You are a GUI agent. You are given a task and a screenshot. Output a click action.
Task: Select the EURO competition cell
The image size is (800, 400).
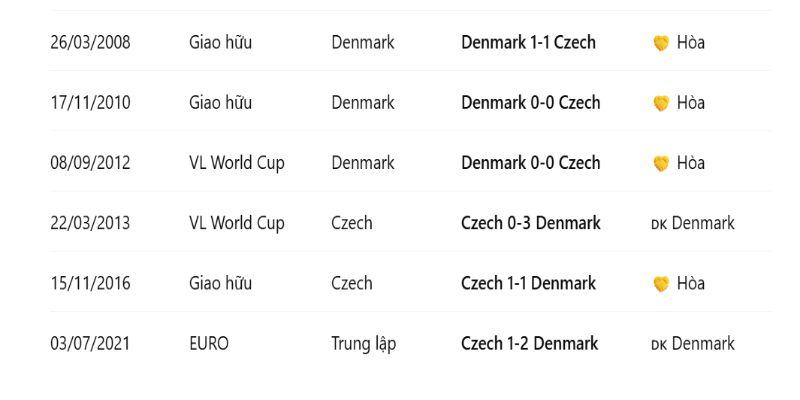click(x=208, y=344)
